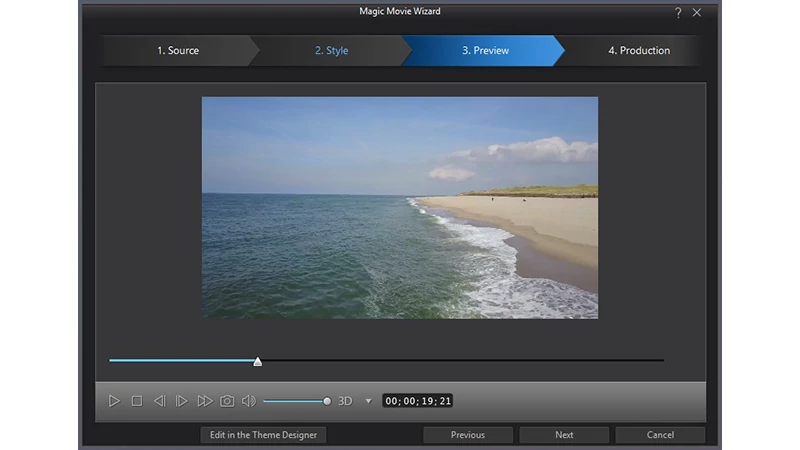The image size is (800, 450).
Task: Click the preview timeline playhead marker
Action: coord(258,361)
